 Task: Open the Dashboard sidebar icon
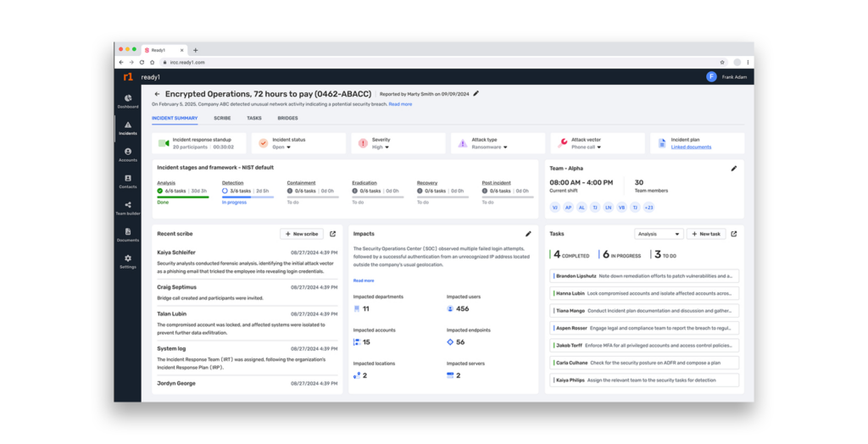click(128, 98)
